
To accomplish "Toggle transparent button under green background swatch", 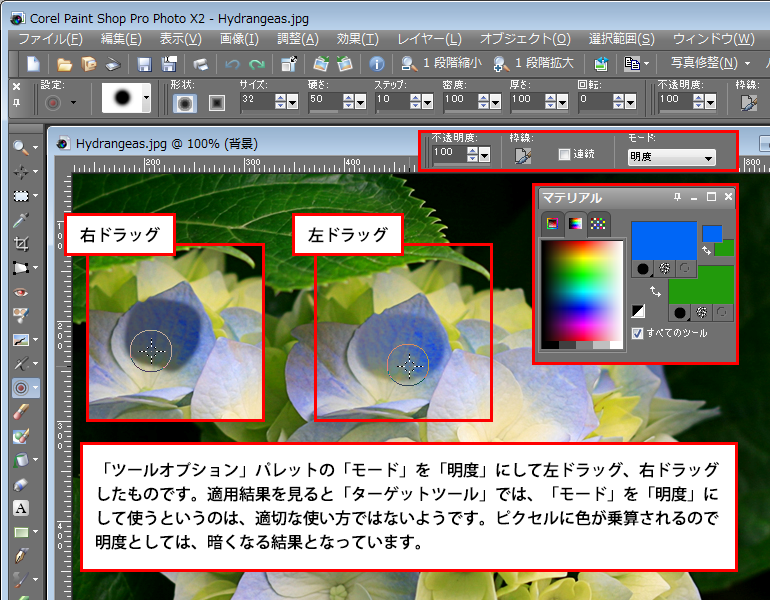I will pos(722,312).
